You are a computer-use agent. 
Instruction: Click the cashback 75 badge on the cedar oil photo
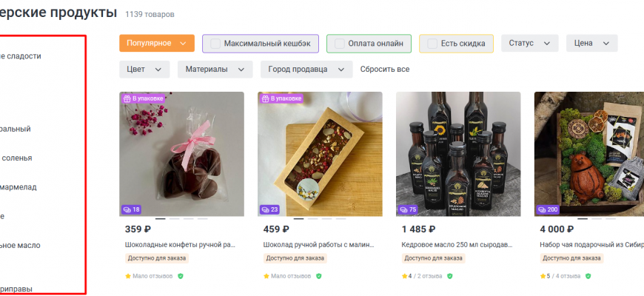click(408, 209)
